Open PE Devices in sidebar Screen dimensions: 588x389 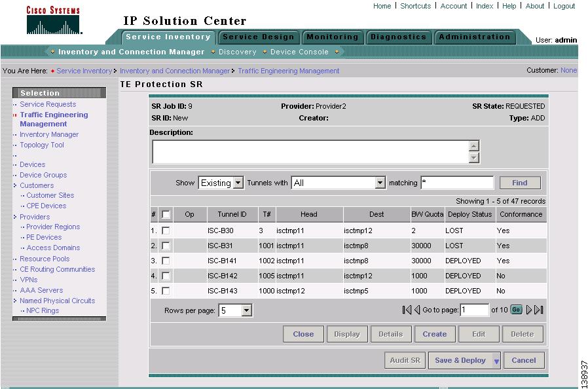[x=44, y=237]
